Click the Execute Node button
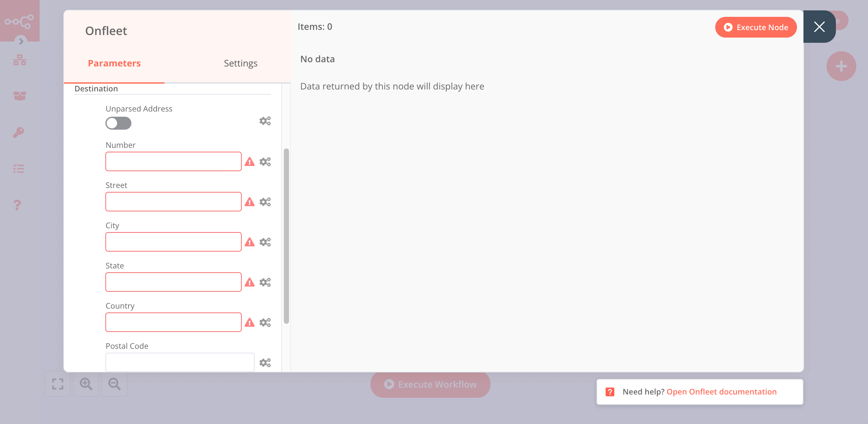Screen dimensions: 868x424 (x=755, y=27)
